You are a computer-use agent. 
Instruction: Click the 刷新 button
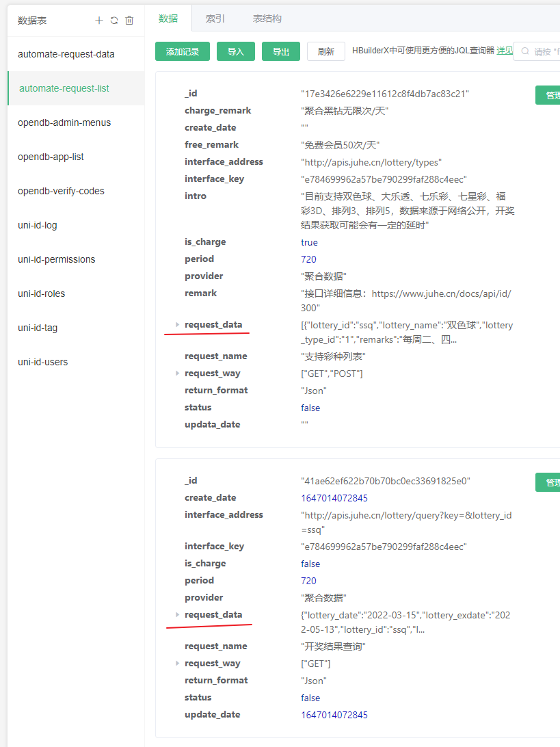click(x=325, y=51)
